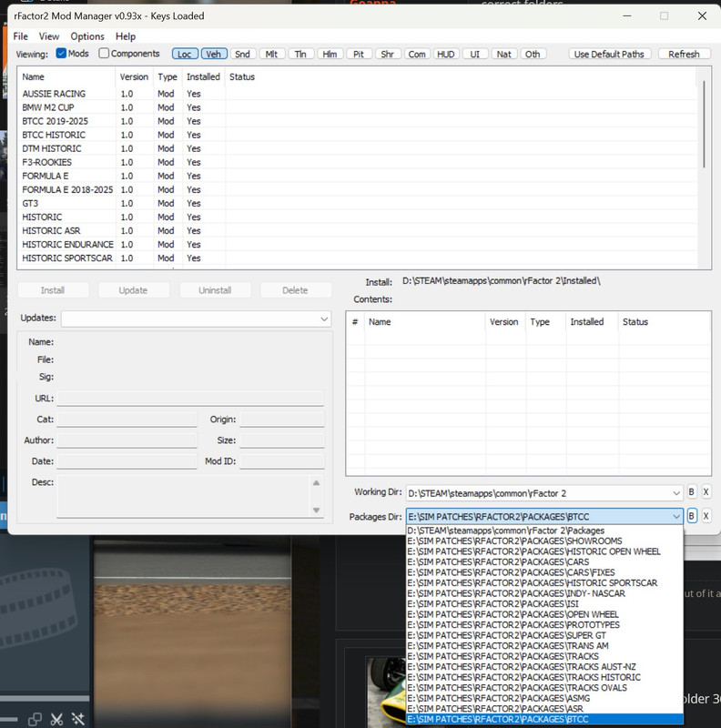Toggle the Shr filter button
721x728 pixels.
click(388, 54)
